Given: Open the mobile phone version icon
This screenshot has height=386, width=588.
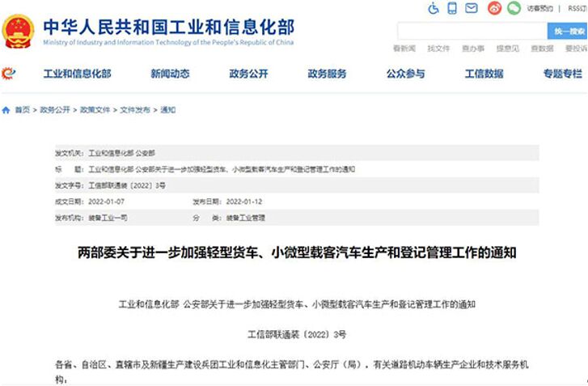Looking at the screenshot, I should click(x=452, y=8).
